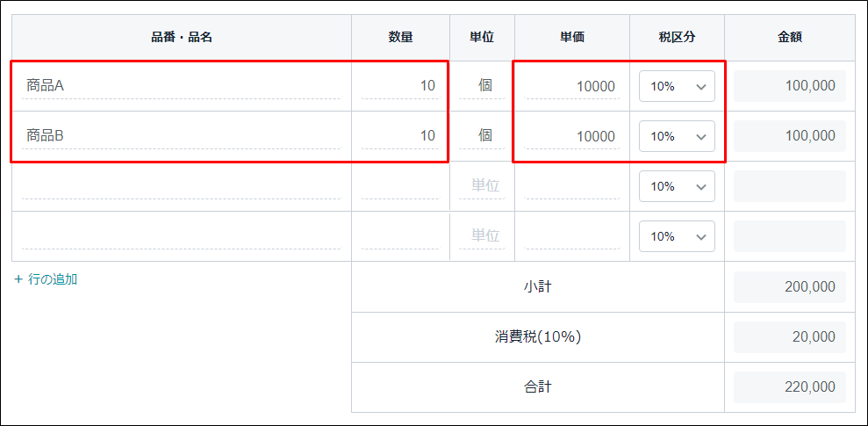Click empty 単位 placeholder field in third row

pyautogui.click(x=483, y=186)
